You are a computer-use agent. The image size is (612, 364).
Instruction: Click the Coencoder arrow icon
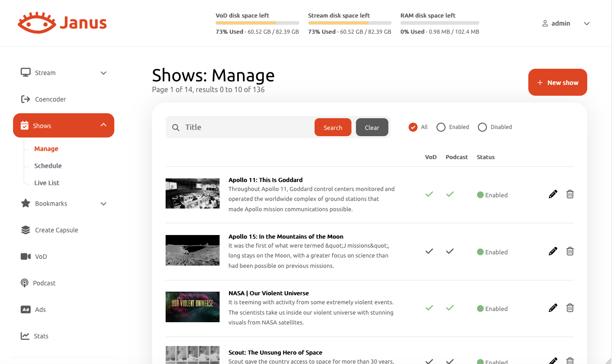point(26,99)
